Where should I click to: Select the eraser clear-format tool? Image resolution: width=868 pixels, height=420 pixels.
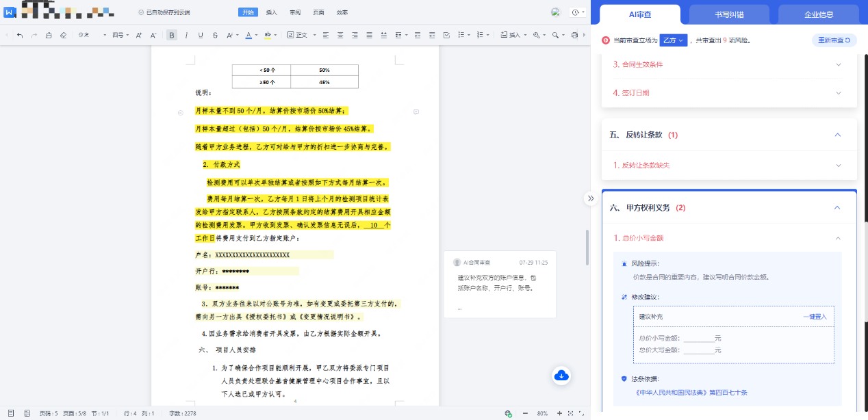63,35
